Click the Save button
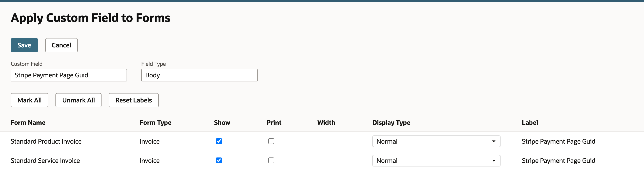 pos(24,45)
